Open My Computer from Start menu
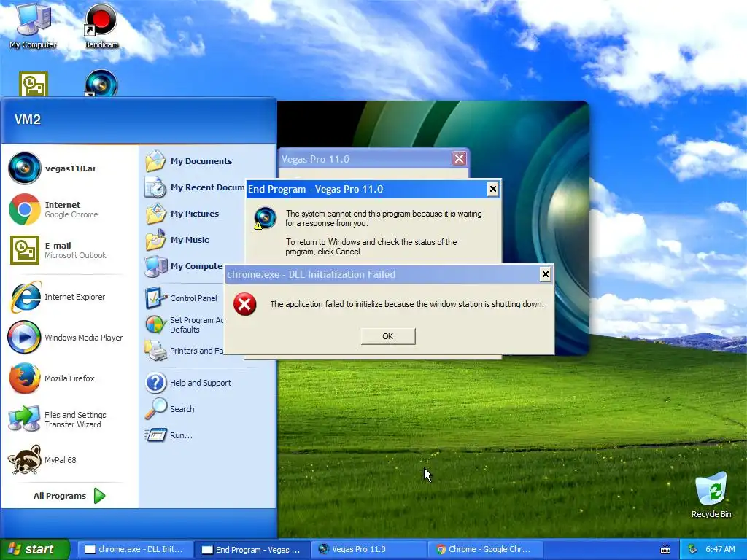 click(183, 265)
